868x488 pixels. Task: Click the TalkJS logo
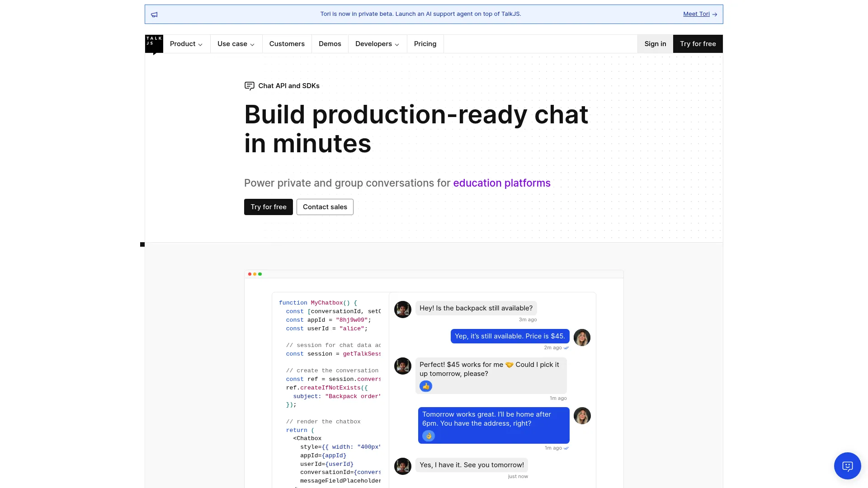tap(154, 44)
